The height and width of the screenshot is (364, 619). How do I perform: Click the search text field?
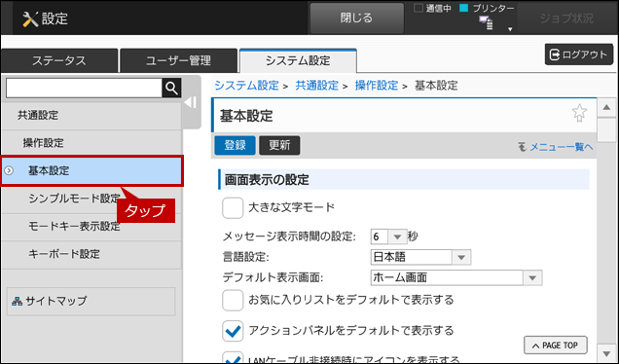coord(84,88)
